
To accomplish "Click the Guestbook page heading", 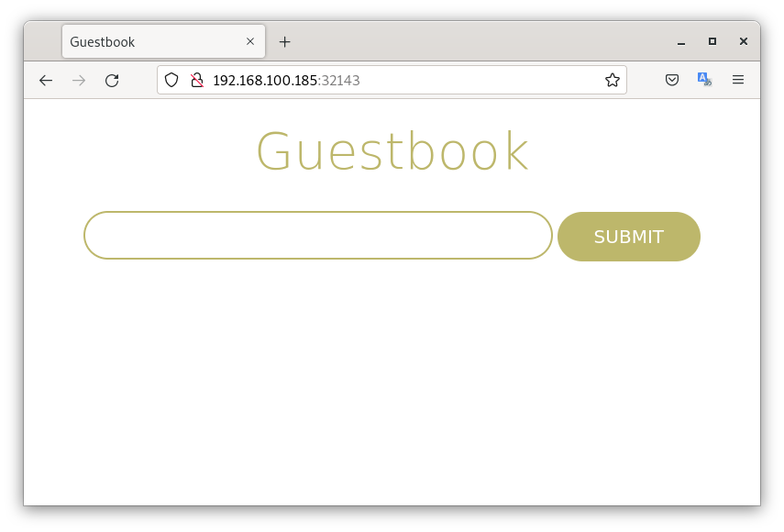I will pyautogui.click(x=392, y=151).
